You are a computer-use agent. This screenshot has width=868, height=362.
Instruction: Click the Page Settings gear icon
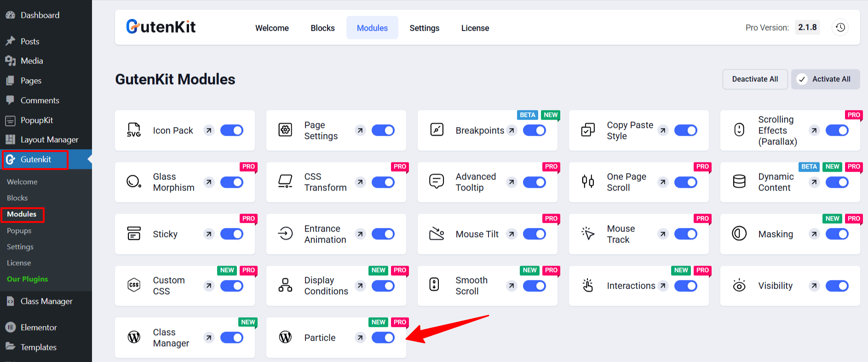[285, 130]
